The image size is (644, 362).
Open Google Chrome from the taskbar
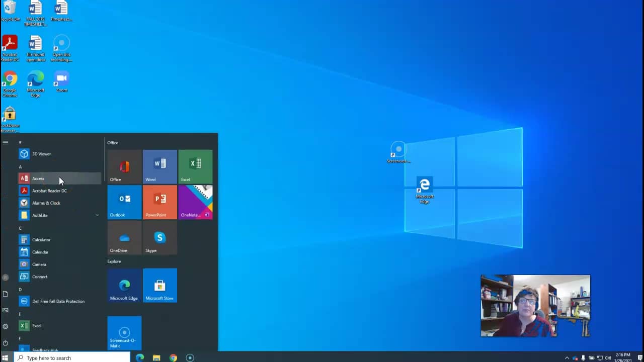(x=173, y=357)
